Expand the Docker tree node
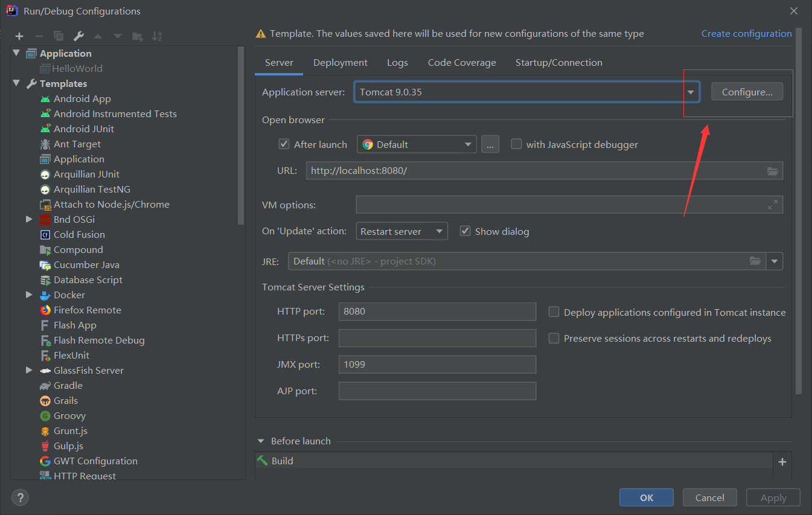812x515 pixels. point(29,295)
